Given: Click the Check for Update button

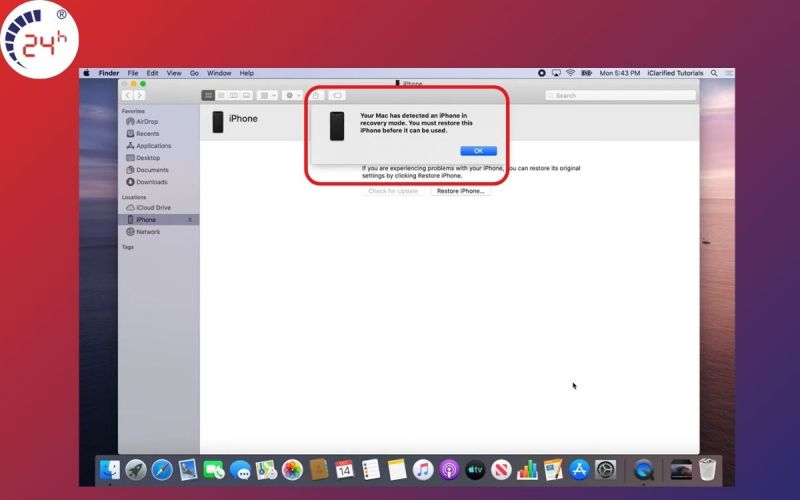Looking at the screenshot, I should 393,191.
